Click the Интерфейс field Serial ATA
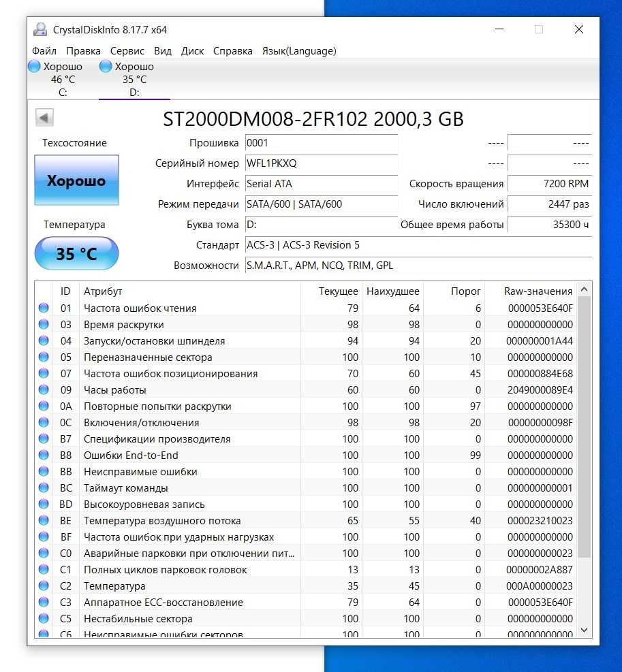 [322, 183]
